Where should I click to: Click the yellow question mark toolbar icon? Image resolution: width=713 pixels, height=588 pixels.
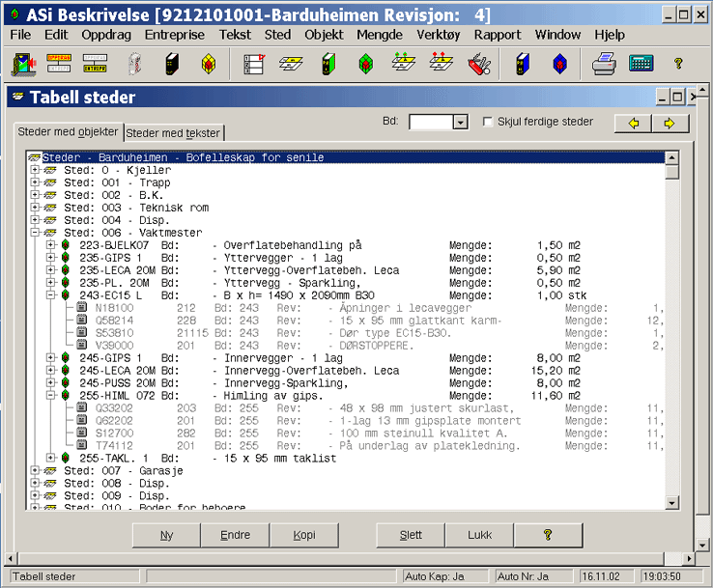point(678,64)
